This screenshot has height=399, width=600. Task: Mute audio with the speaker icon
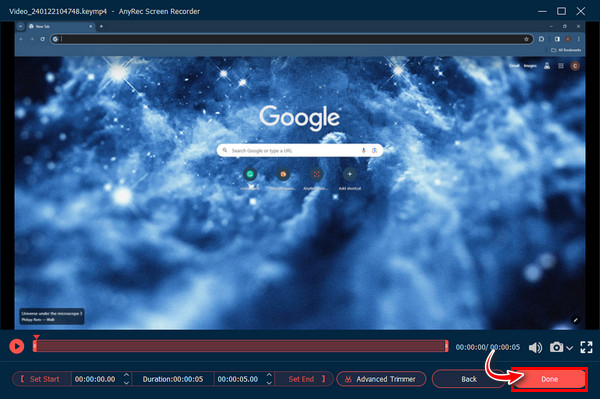coord(535,347)
